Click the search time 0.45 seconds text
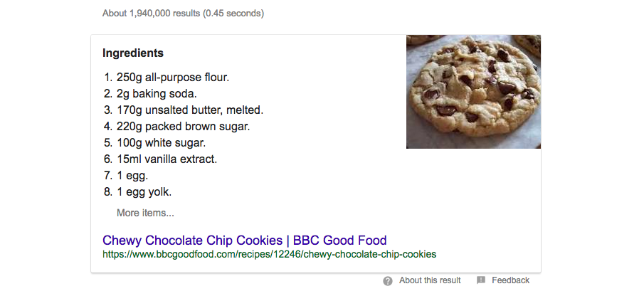 tap(233, 13)
